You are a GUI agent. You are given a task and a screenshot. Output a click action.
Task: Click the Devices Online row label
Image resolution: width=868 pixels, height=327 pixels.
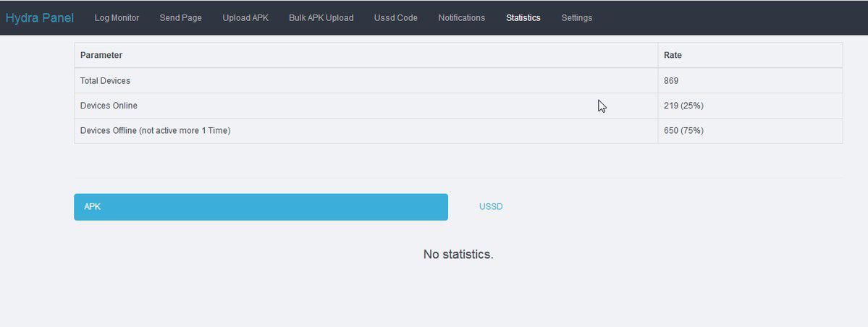(x=109, y=106)
